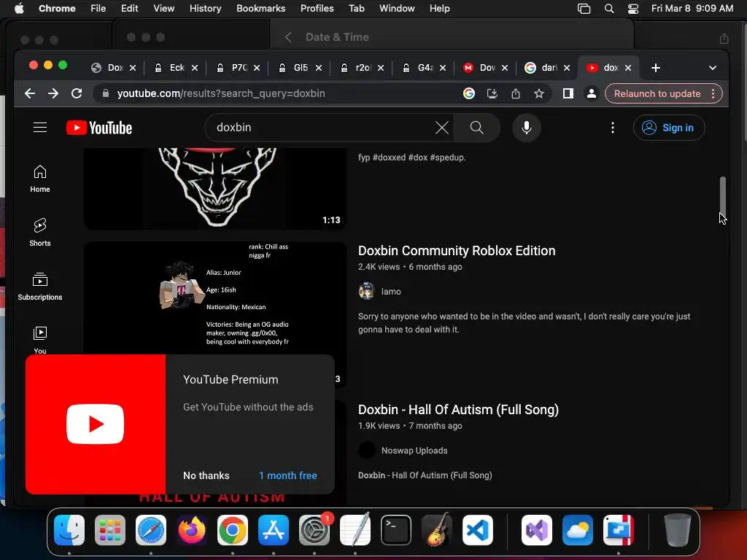Open Subscriptions in the sidebar

tap(40, 287)
